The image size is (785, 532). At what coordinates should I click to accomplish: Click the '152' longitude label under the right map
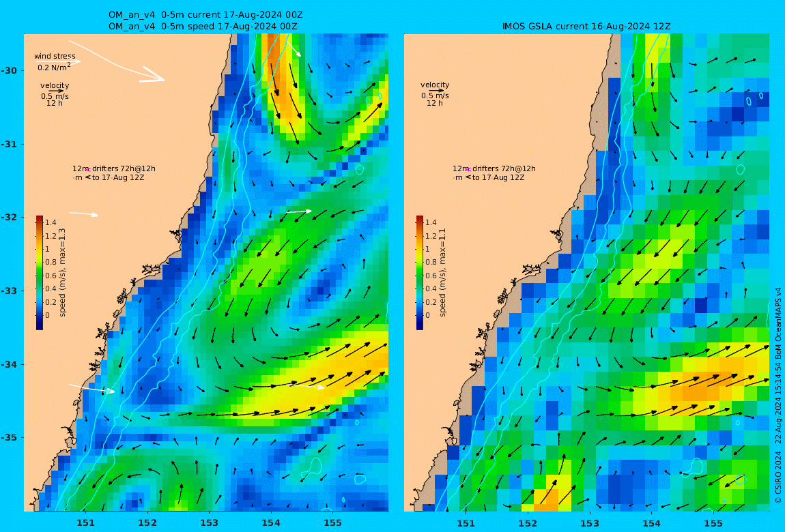528,523
